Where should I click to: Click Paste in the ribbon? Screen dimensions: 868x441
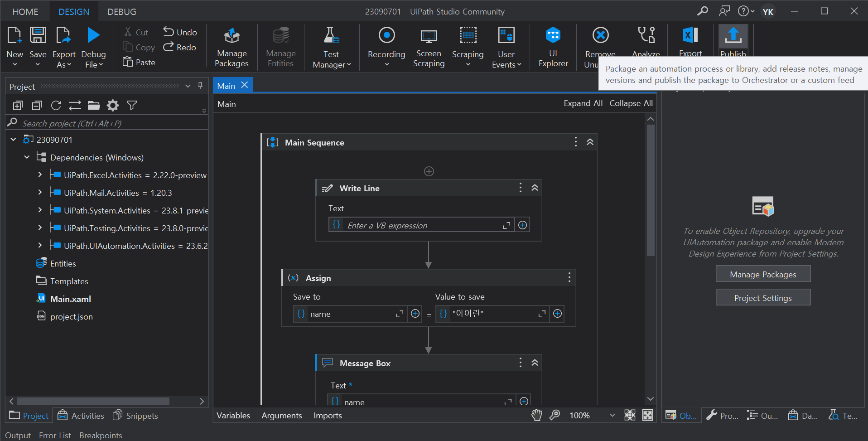[139, 62]
